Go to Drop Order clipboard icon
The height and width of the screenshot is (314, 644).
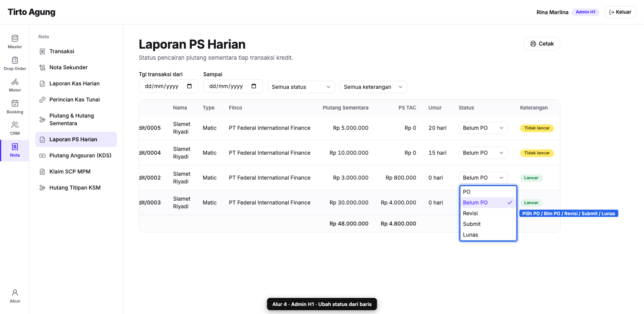point(15,60)
